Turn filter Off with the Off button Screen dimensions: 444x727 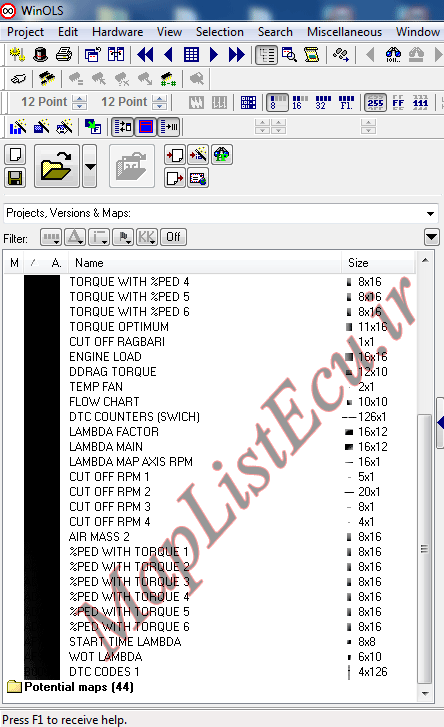(173, 237)
